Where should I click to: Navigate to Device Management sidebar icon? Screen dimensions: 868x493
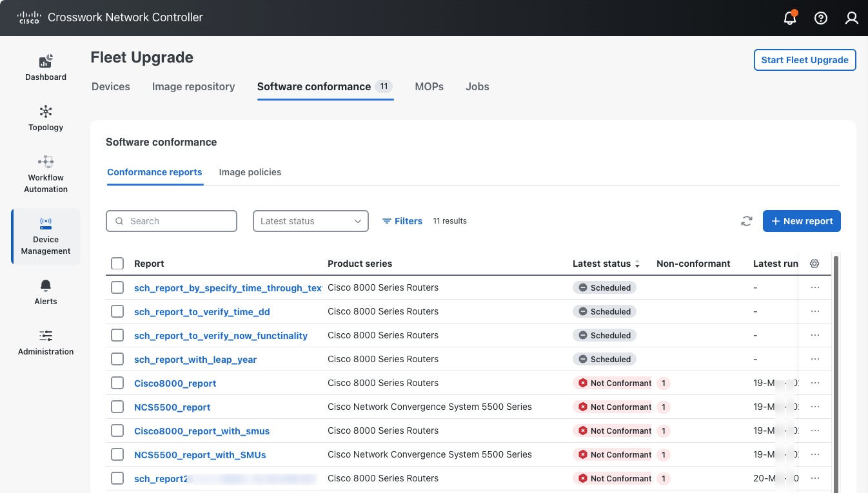tap(45, 236)
